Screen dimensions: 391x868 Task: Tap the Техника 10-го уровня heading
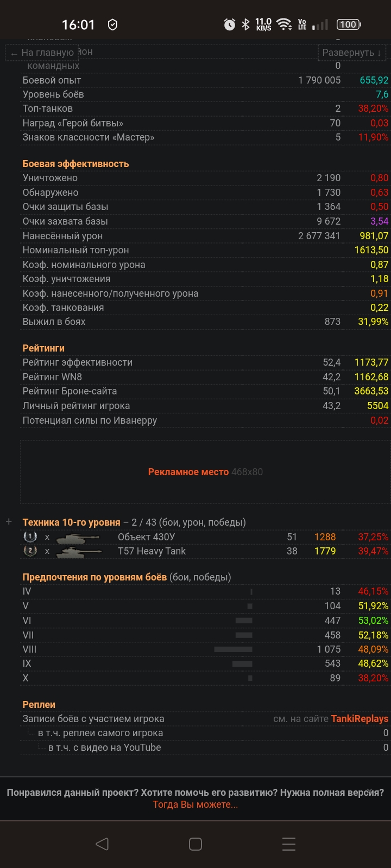click(71, 522)
